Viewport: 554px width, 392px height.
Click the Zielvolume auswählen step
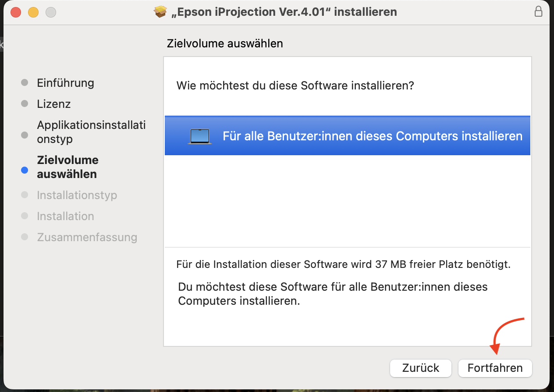(68, 167)
